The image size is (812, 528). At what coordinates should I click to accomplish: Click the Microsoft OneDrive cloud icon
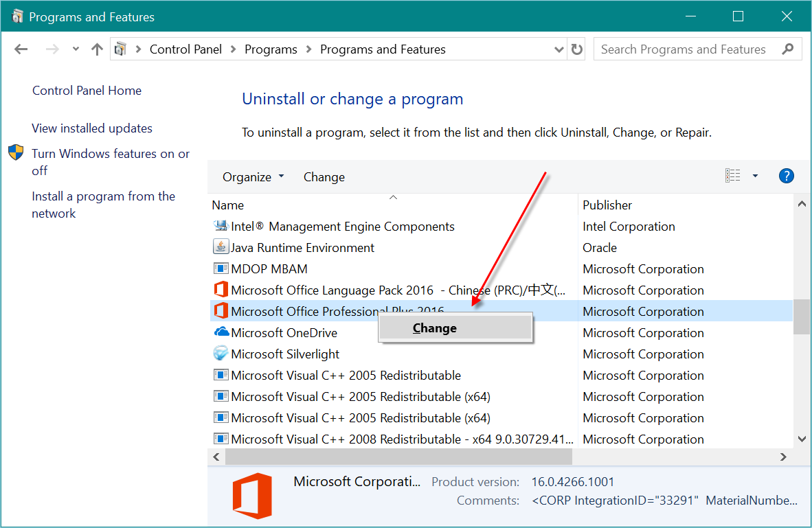click(x=221, y=332)
